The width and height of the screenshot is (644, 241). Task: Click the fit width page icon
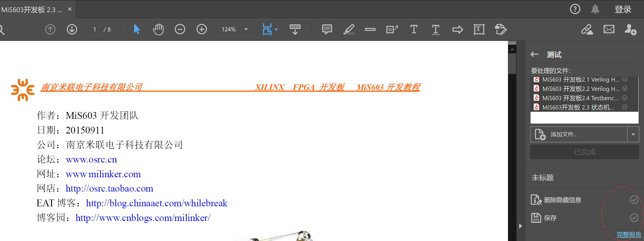pyautogui.click(x=267, y=29)
